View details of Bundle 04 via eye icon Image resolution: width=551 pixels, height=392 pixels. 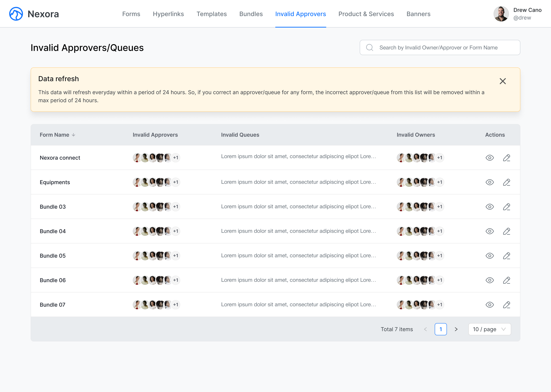click(490, 231)
